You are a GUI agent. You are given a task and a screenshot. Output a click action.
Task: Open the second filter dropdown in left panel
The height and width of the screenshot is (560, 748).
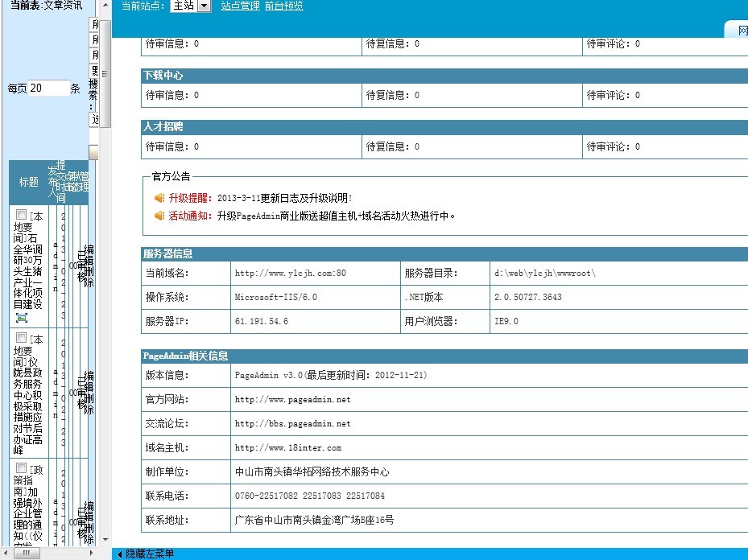point(94,39)
